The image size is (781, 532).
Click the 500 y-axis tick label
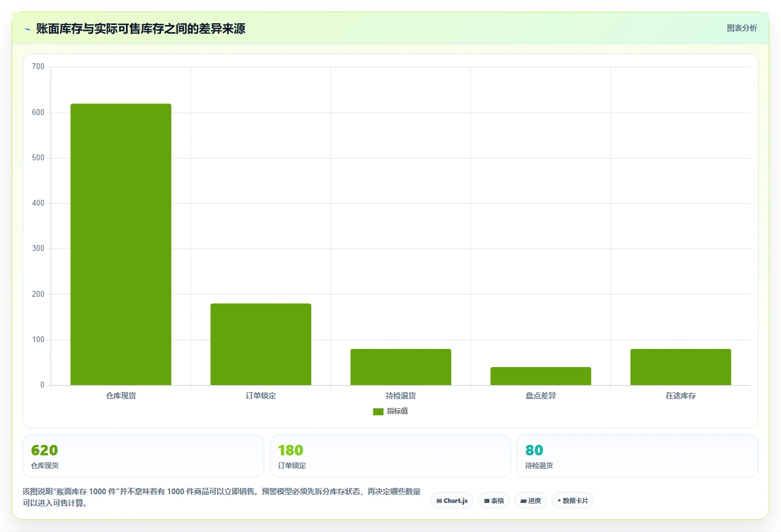[x=38, y=158]
